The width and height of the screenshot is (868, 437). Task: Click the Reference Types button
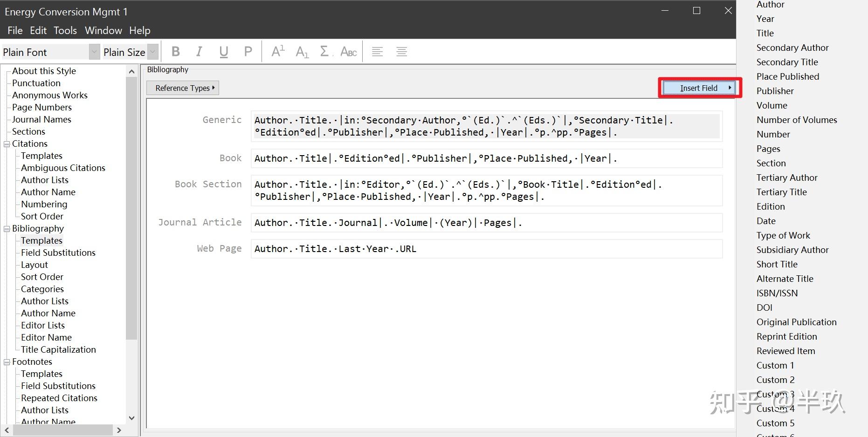pyautogui.click(x=183, y=88)
